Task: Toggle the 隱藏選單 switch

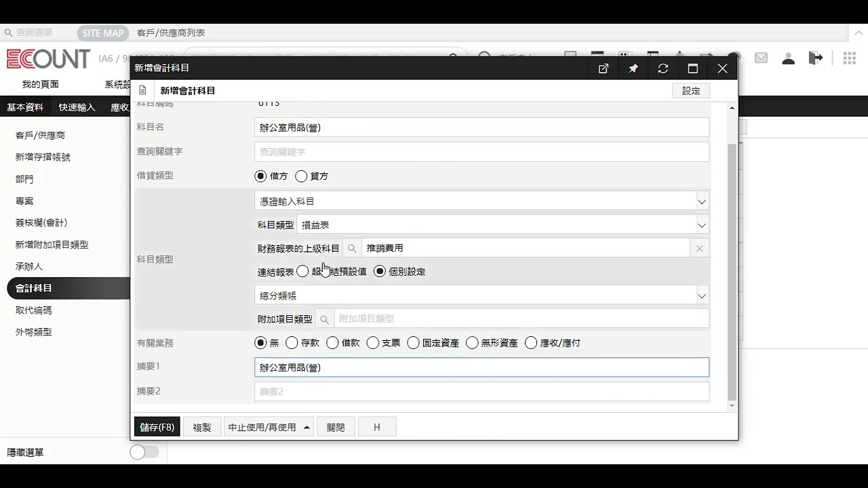Action: pos(144,452)
